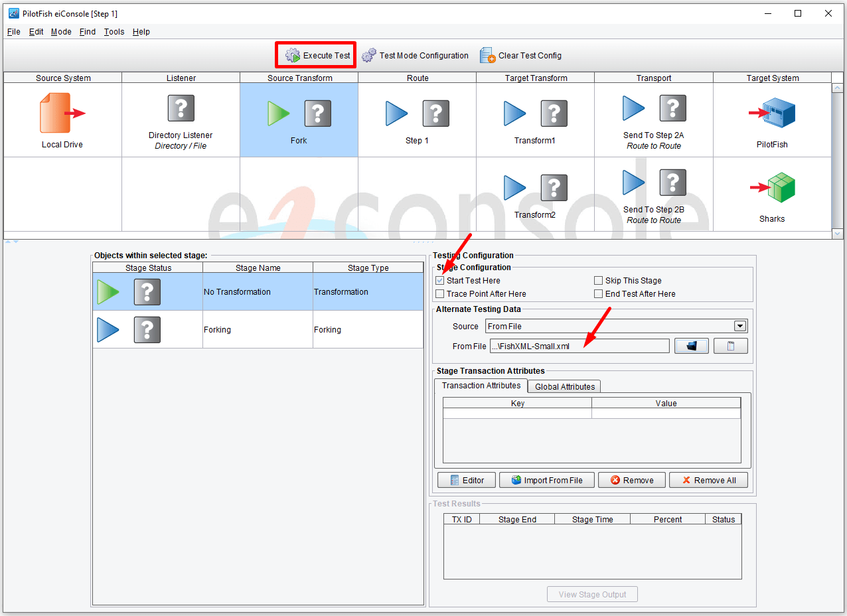This screenshot has width=847, height=616.
Task: Click the green play arrow in Fork stage
Action: tap(279, 114)
